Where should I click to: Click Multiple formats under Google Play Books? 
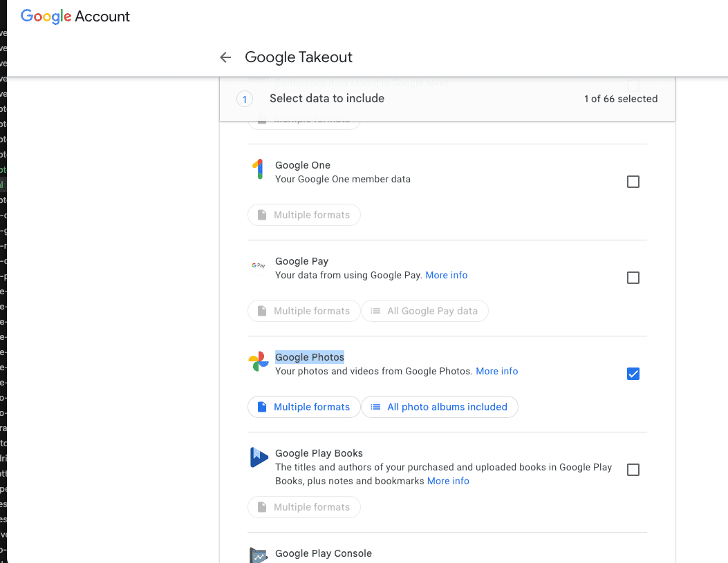(x=304, y=507)
